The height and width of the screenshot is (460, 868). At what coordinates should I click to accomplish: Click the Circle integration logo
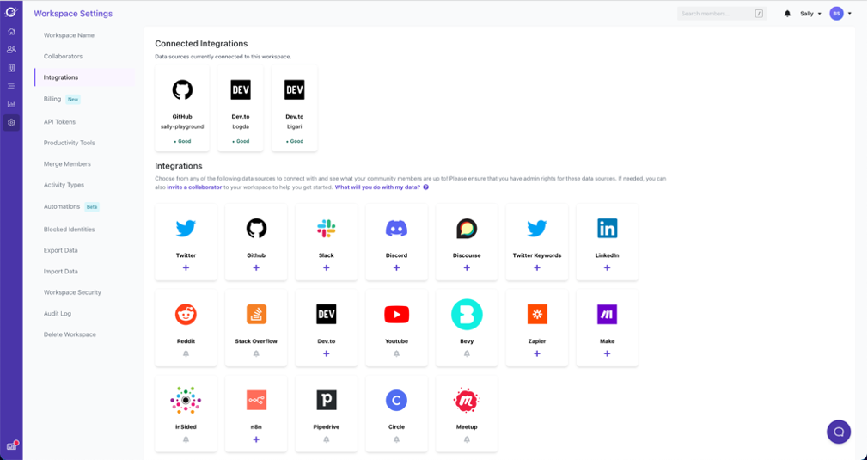[x=396, y=400]
